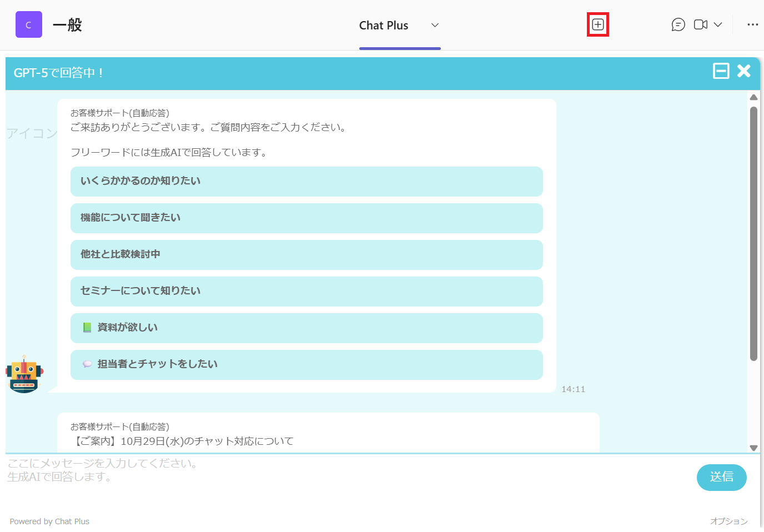764x532 pixels.
Task: Click 資料が欲しい option
Action: click(x=306, y=328)
